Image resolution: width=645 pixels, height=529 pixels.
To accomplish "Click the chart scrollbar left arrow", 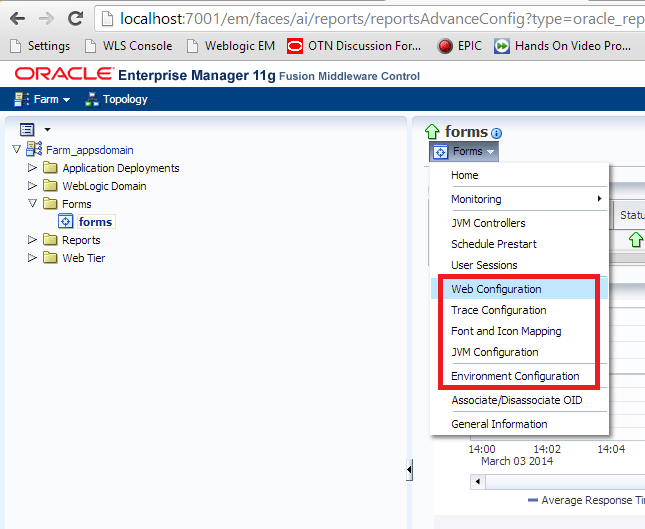I will [x=478, y=481].
